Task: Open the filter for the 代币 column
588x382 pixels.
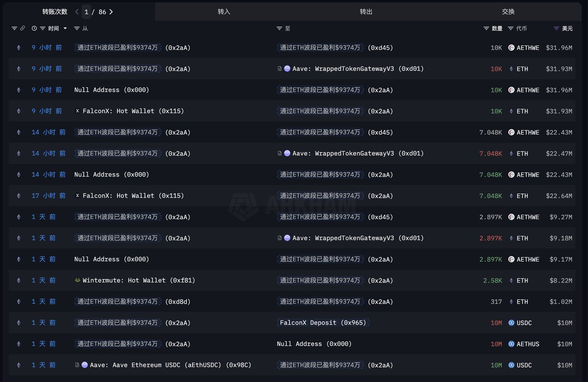Action: pyautogui.click(x=511, y=28)
